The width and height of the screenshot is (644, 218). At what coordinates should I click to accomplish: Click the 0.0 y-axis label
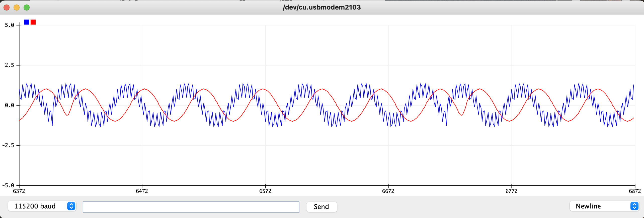(10, 105)
